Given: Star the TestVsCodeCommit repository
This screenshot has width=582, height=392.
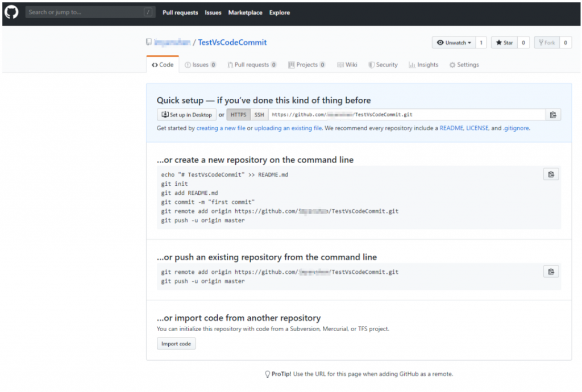Looking at the screenshot, I should point(504,43).
